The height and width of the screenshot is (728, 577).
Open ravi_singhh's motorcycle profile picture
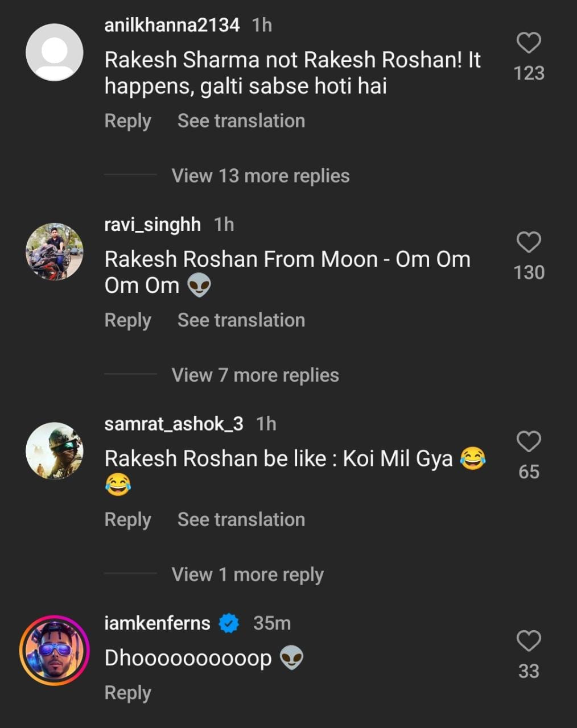(55, 251)
